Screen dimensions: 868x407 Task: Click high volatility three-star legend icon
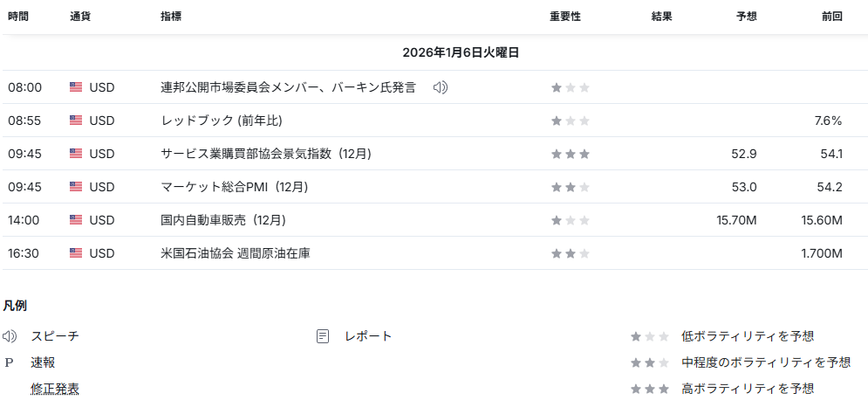650,389
